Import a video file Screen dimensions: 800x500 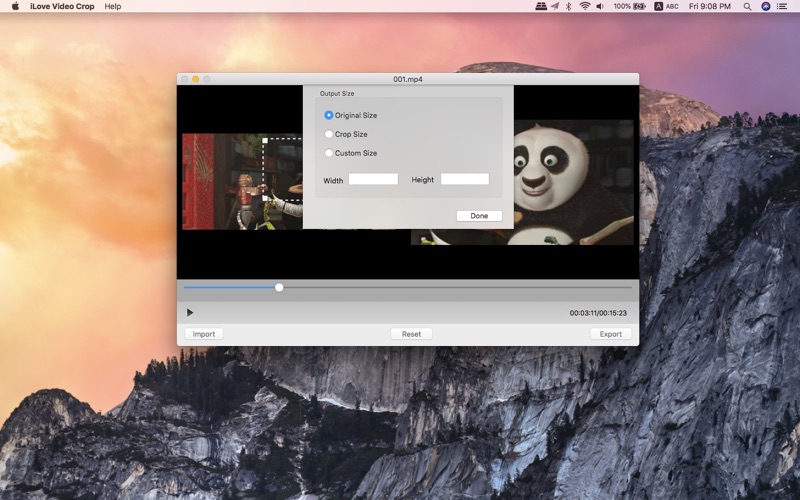204,334
